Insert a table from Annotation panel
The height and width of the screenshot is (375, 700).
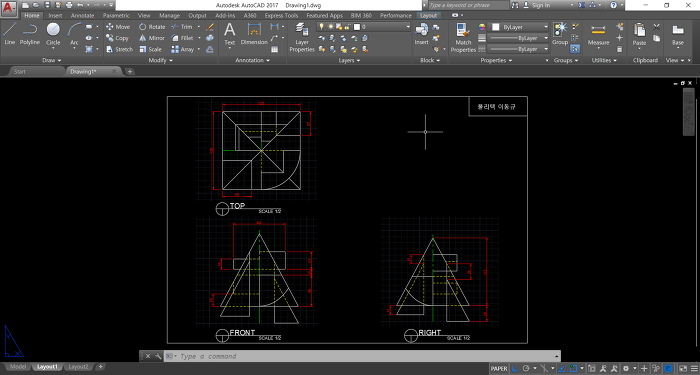pos(275,50)
